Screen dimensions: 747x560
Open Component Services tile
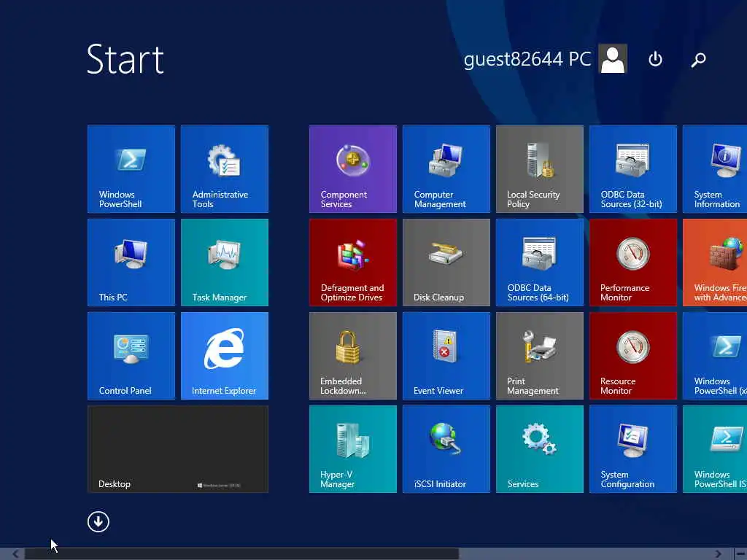click(352, 169)
